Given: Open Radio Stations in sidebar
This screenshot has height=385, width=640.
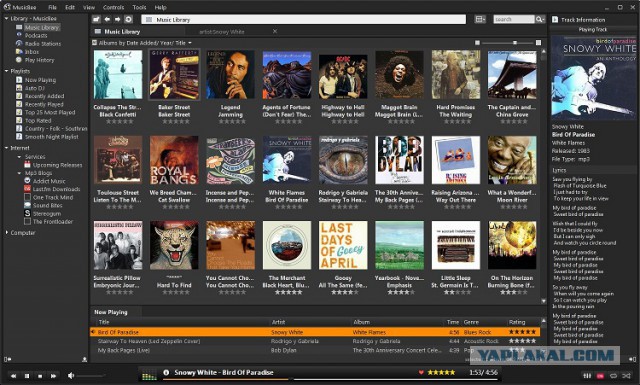Looking at the screenshot, I should [43, 44].
